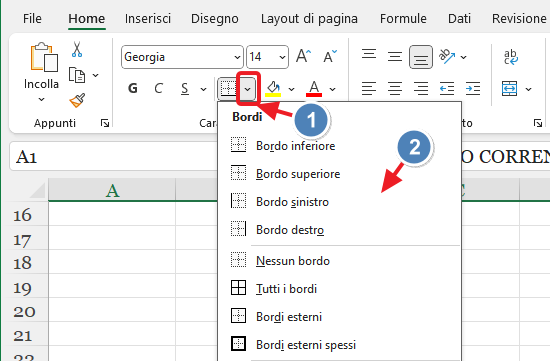Viewport: 550px width, 361px height.
Task: Click the fill color bucket icon
Action: coord(273,89)
